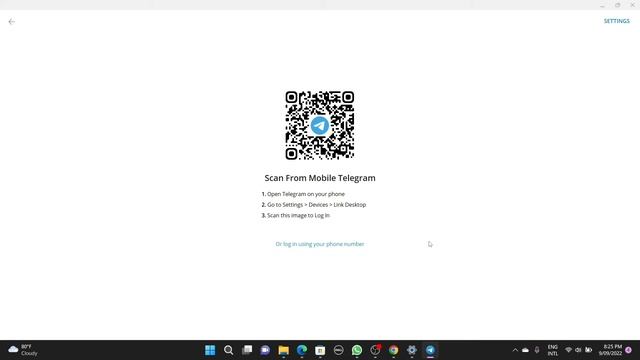This screenshot has height=360, width=640.
Task: Click the Telegram taskbar icon
Action: (430, 350)
